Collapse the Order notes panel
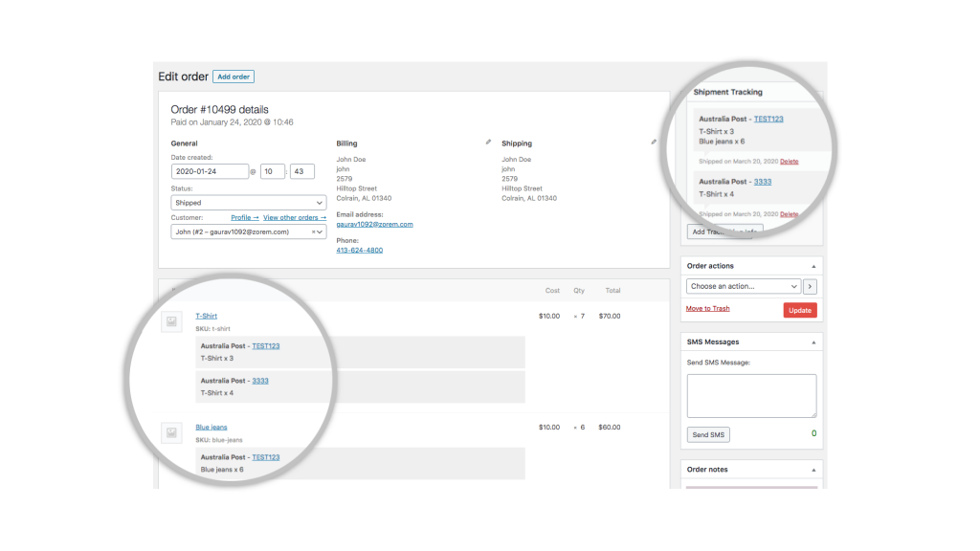Viewport: 980px width, 551px height. pos(813,470)
